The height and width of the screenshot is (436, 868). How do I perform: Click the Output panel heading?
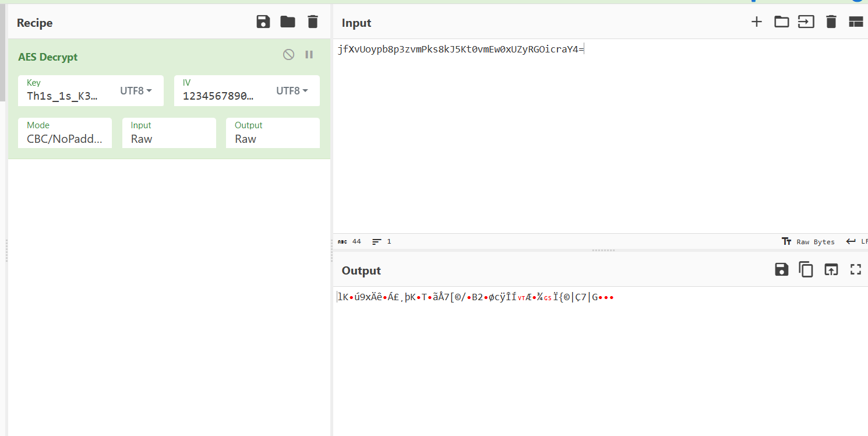361,270
